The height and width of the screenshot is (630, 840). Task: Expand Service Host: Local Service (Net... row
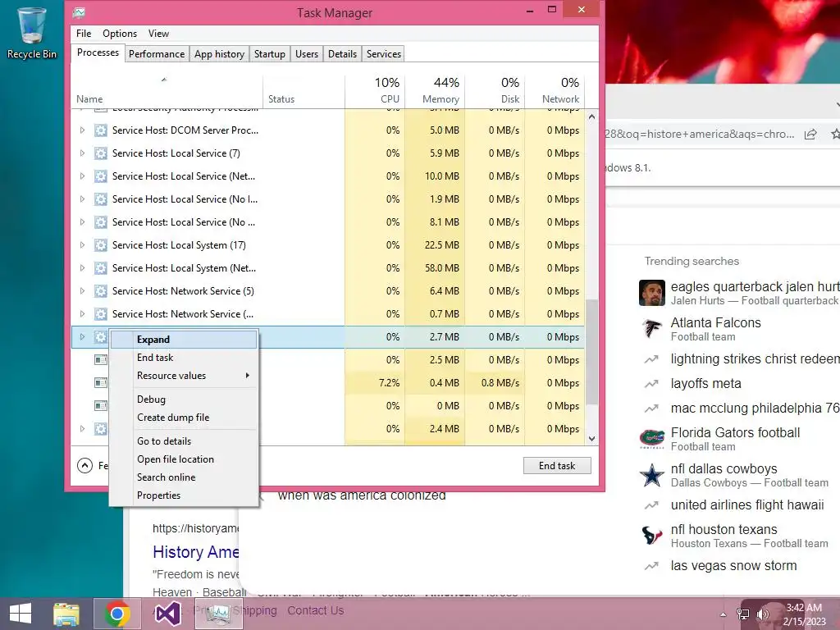(82, 176)
